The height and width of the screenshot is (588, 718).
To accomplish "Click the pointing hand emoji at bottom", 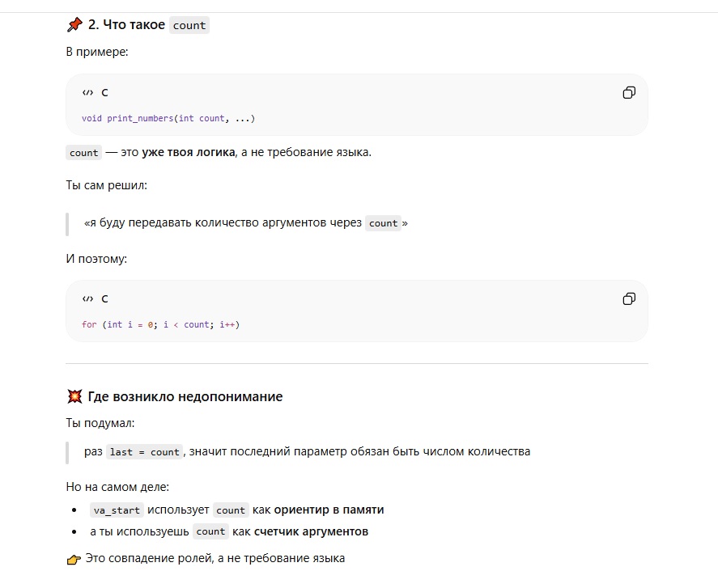I will pos(74,559).
